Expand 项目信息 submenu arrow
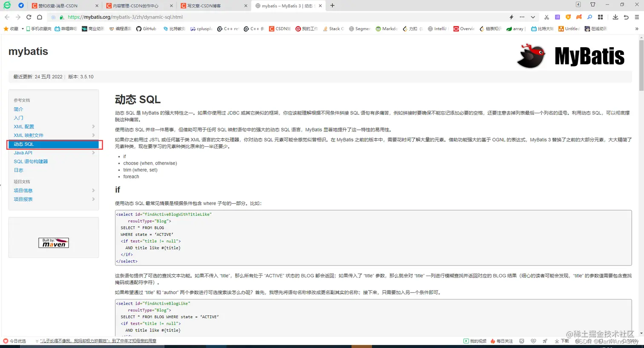 pos(93,191)
